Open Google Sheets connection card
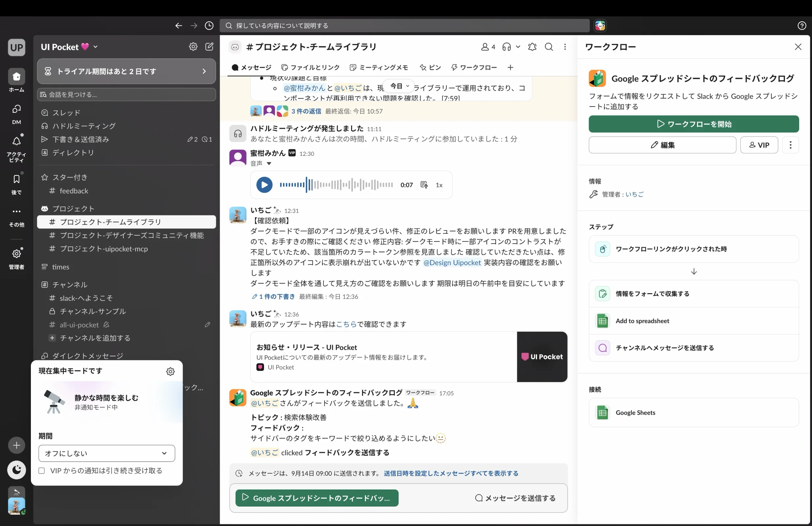 click(x=694, y=413)
